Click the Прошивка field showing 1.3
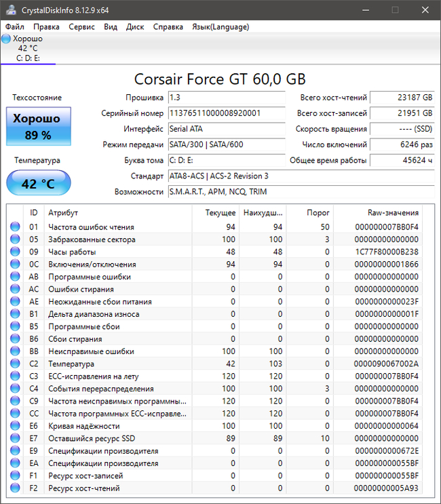This screenshot has height=504, width=441. click(227, 98)
